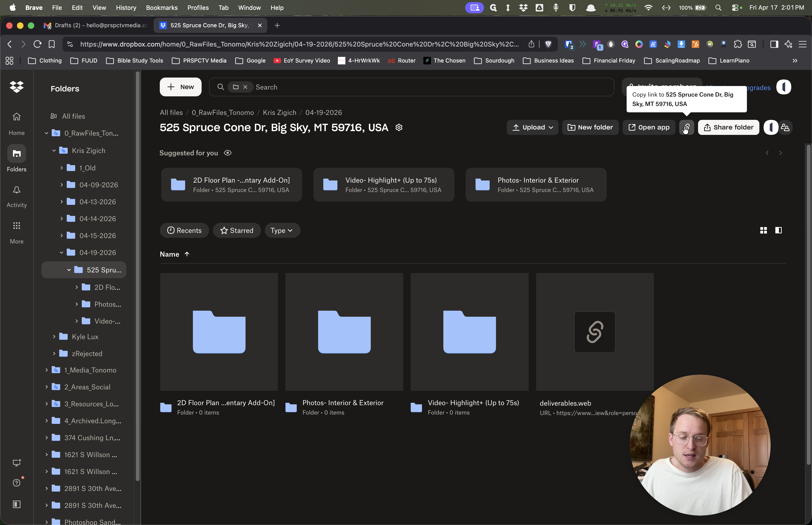The height and width of the screenshot is (525, 812).
Task: Expand the Upload dropdown button
Action: click(x=532, y=127)
